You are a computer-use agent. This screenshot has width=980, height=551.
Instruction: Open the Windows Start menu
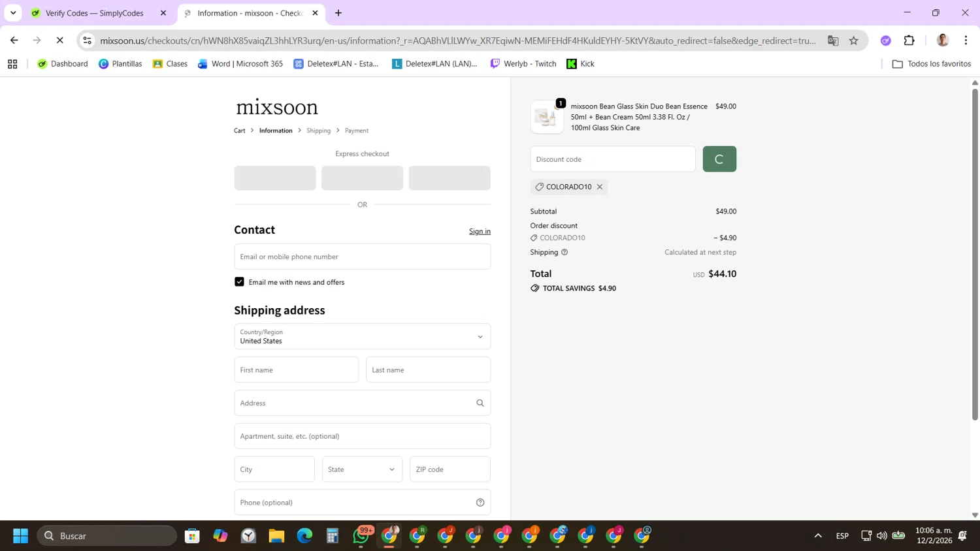[x=20, y=536]
